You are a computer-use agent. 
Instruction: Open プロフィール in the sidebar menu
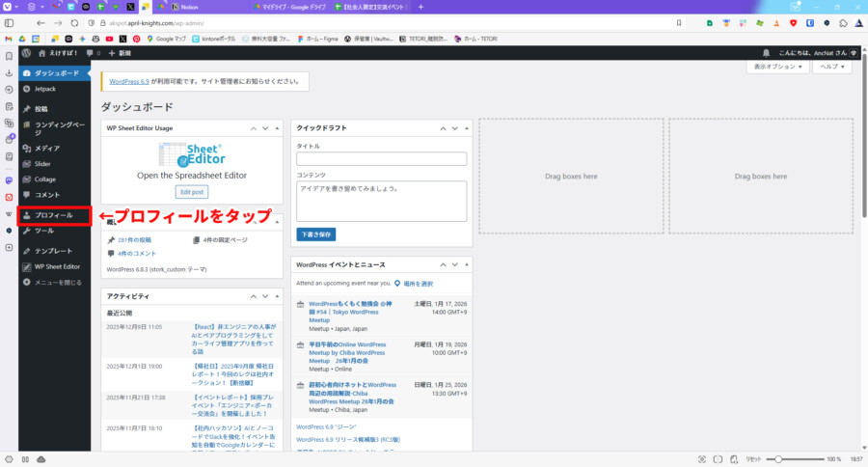pos(53,215)
